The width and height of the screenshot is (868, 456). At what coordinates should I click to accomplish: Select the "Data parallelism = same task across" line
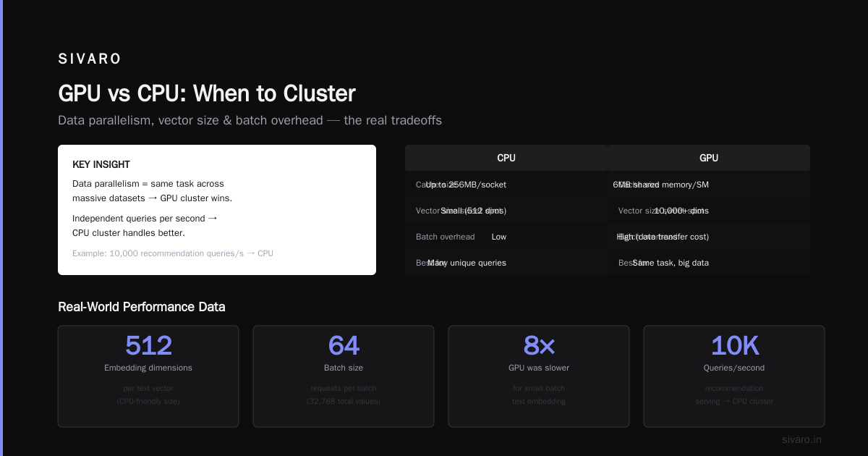click(148, 184)
